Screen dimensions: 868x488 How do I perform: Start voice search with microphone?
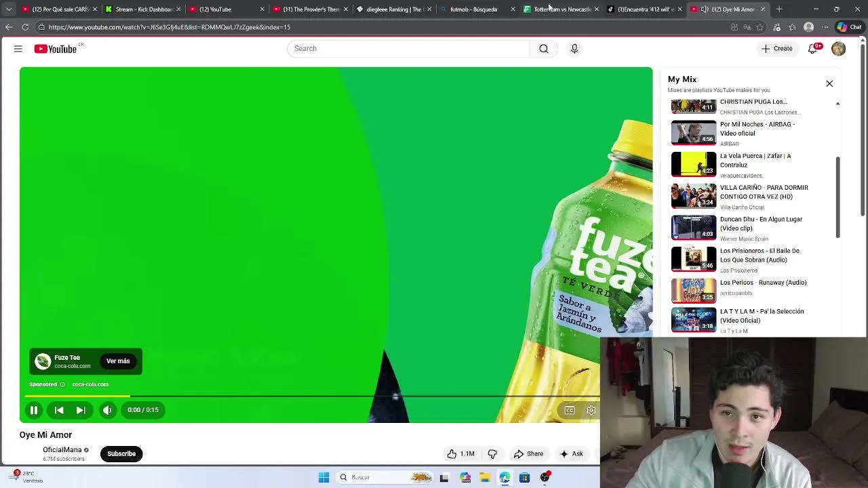(x=574, y=49)
